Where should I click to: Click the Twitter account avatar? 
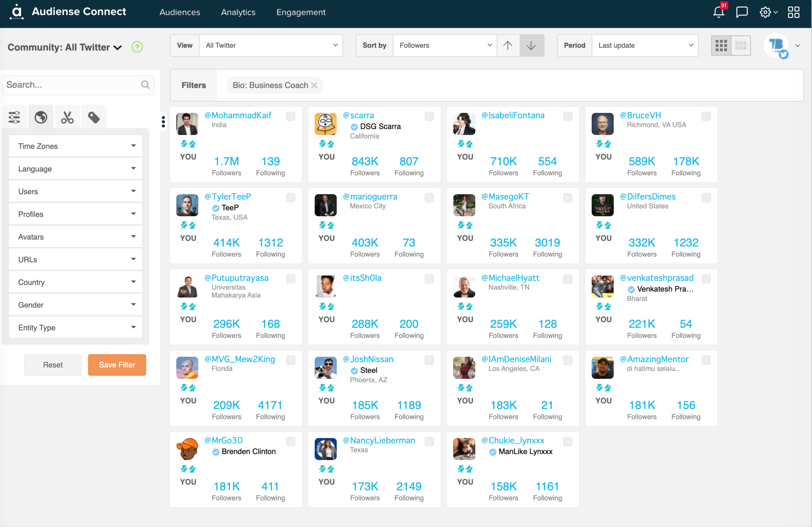[776, 46]
